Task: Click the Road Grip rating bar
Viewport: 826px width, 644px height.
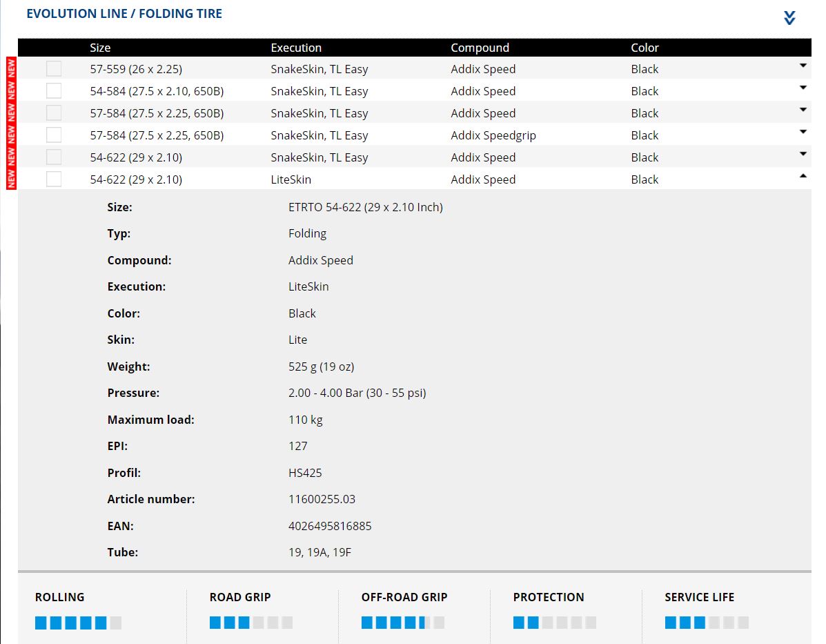Action: (250, 623)
